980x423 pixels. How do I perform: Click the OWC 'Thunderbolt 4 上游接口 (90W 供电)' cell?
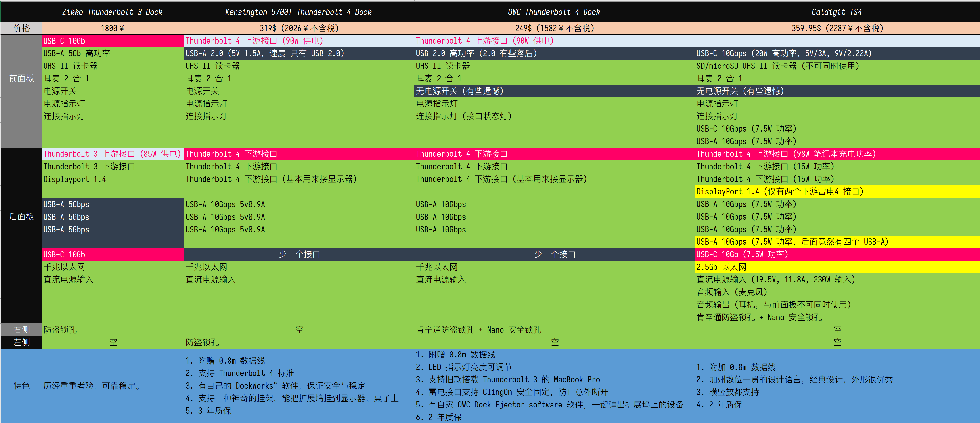554,41
